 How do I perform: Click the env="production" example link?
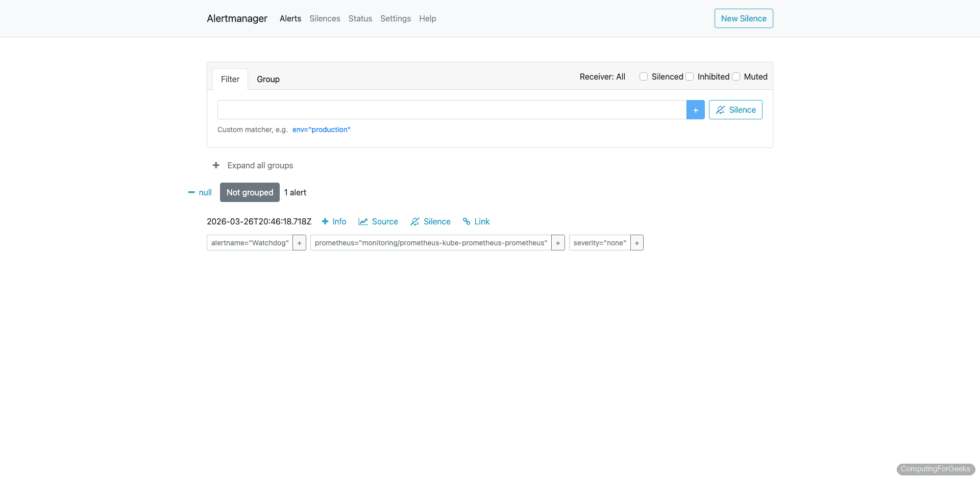point(321,130)
